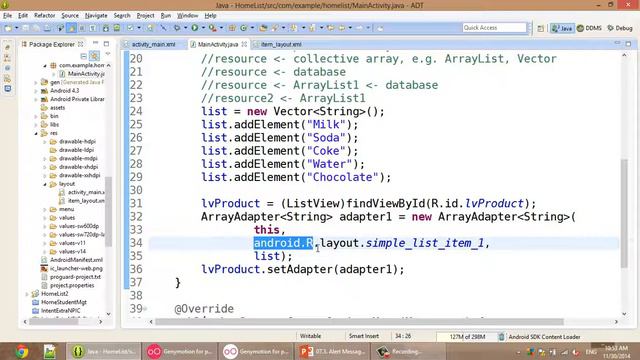Maximize the Package Explorer panel
The width and height of the screenshot is (640, 360).
106,44
